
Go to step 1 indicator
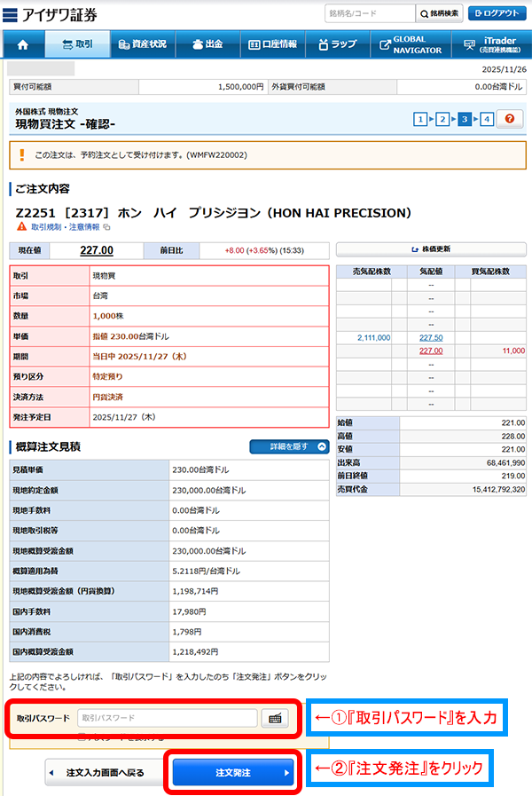click(x=420, y=119)
